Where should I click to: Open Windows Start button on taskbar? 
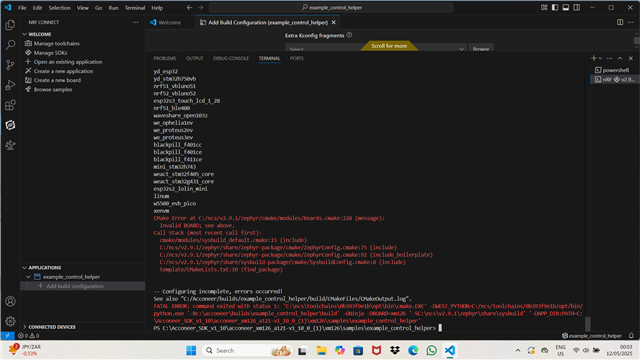pos(191,350)
